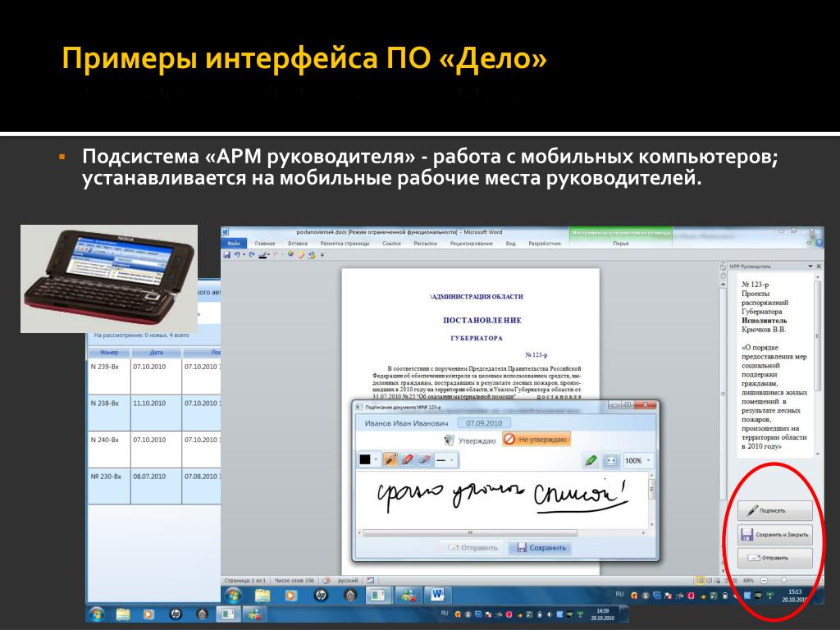This screenshot has height=630, width=840.
Task: Click the Страница: 1 из 1 status entry
Action: pyautogui.click(x=244, y=580)
